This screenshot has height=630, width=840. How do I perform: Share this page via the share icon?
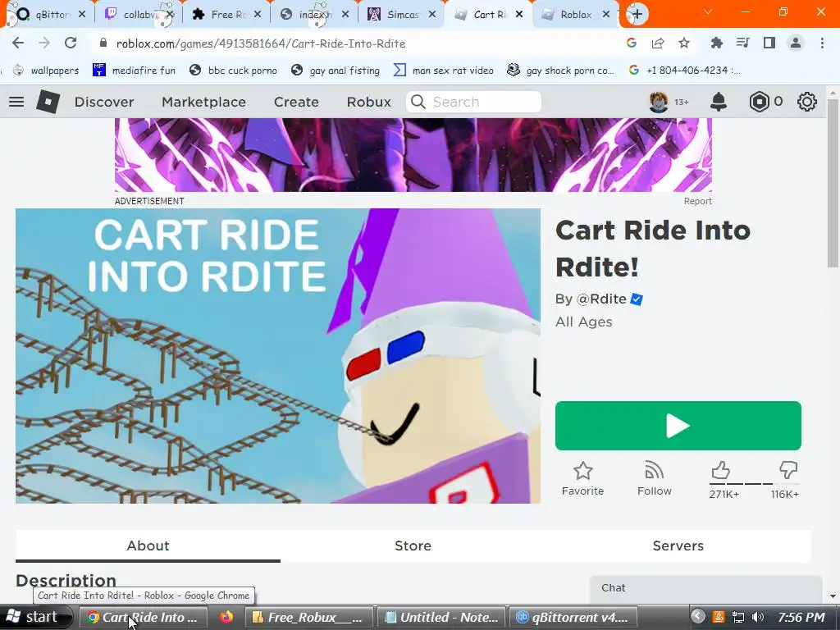[658, 43]
